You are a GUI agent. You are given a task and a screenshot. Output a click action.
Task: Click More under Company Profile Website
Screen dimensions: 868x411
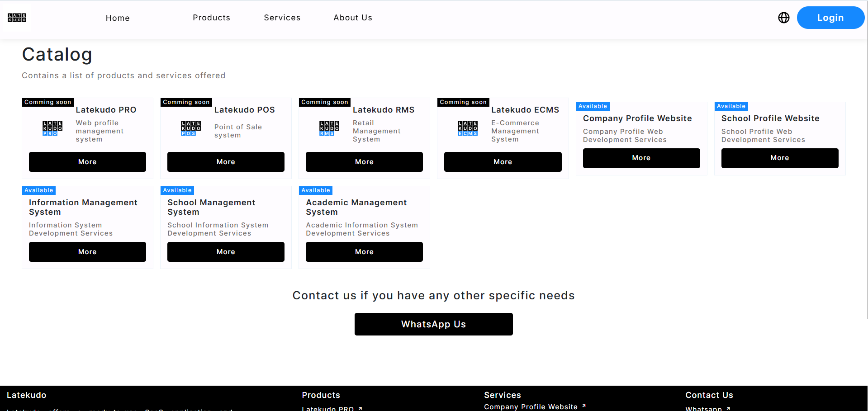click(641, 158)
